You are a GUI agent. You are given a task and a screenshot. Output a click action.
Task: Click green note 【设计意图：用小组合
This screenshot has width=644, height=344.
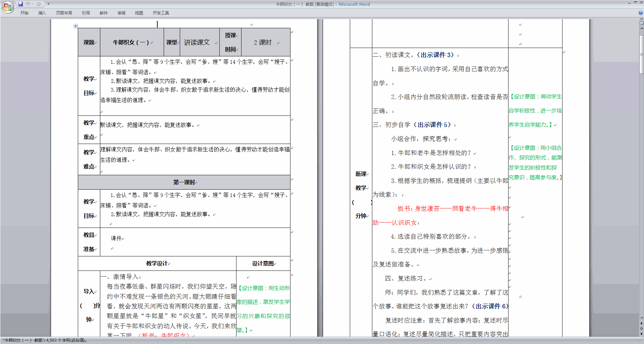(536, 148)
